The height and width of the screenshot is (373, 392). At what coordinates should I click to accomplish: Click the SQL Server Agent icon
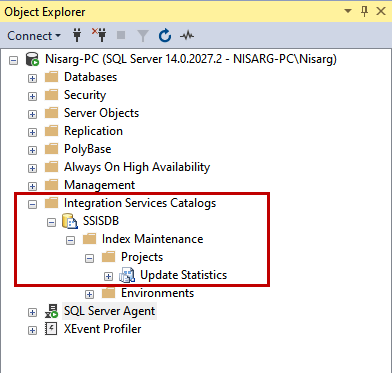click(x=51, y=311)
